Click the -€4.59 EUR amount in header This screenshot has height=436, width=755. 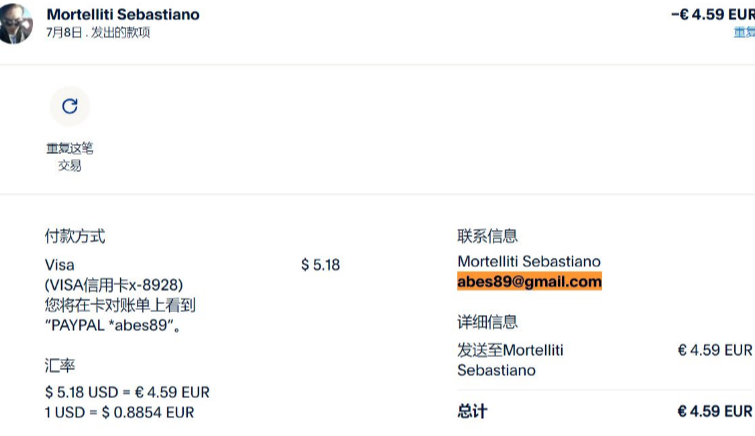coord(711,14)
